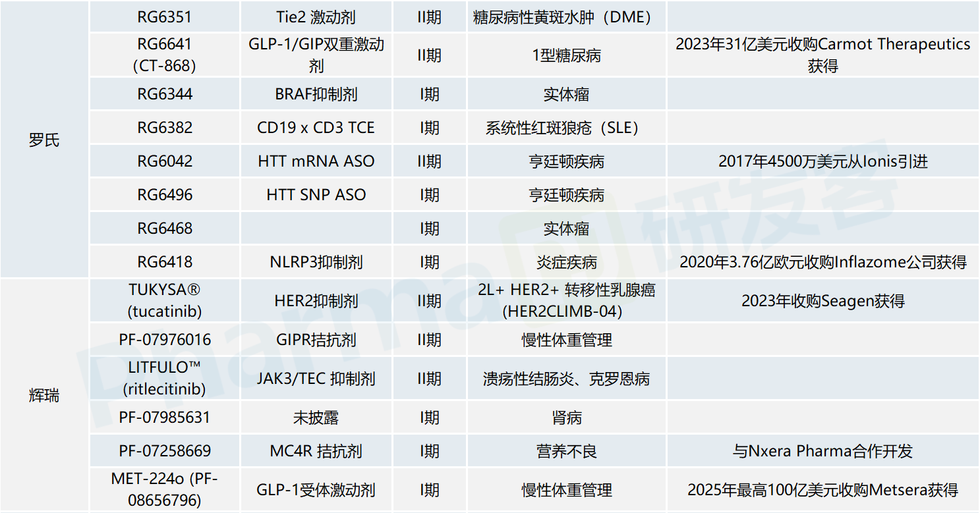
Task: Select the 'HTT SNP ASO' cell
Action: [316, 195]
